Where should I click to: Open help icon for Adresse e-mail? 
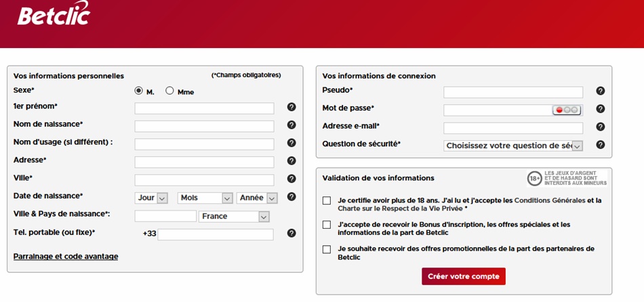[x=601, y=127]
